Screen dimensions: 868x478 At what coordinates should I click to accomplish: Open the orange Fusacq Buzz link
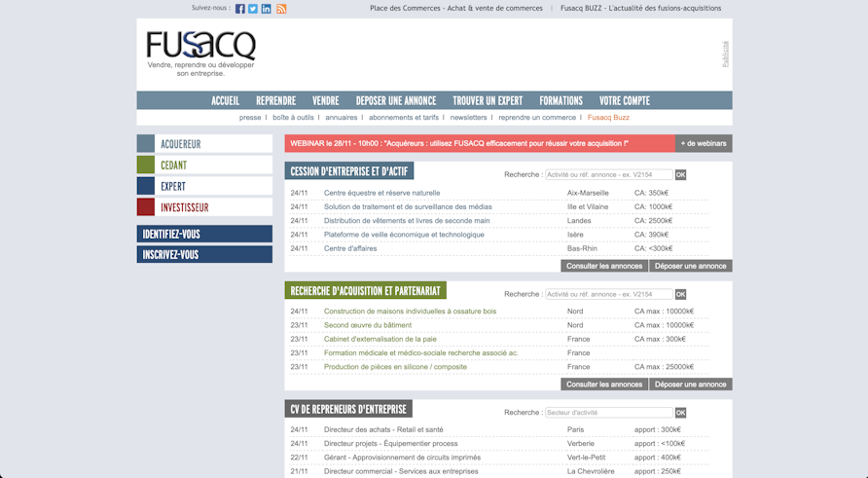pyautogui.click(x=608, y=118)
